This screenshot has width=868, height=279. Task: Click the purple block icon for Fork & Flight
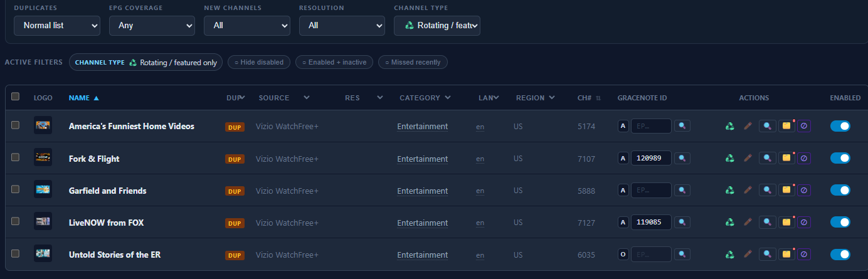point(804,158)
